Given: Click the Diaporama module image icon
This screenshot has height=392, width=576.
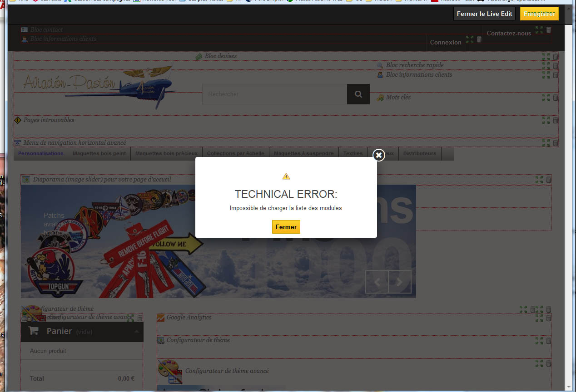Looking at the screenshot, I should click(26, 179).
